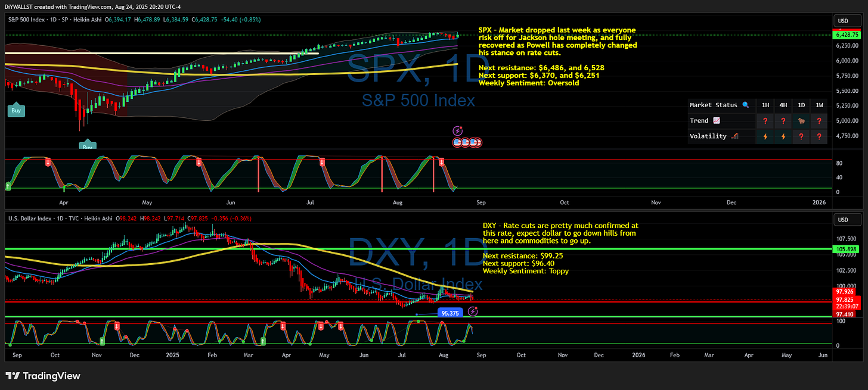Select the 1H timeframe column header

coord(765,105)
